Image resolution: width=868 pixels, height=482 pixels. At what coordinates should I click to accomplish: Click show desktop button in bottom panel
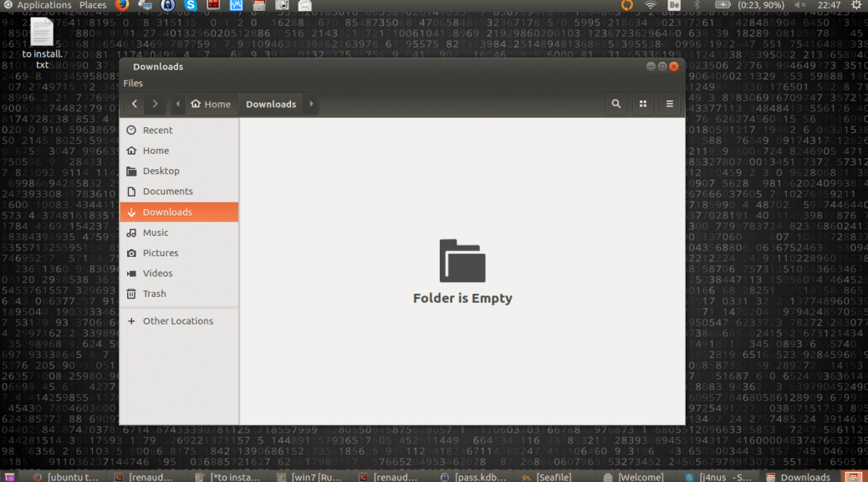point(9,477)
